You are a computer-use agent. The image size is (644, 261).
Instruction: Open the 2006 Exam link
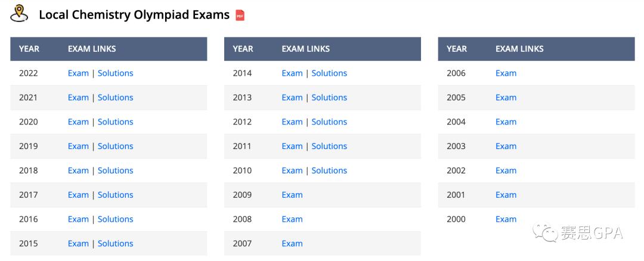click(x=506, y=73)
